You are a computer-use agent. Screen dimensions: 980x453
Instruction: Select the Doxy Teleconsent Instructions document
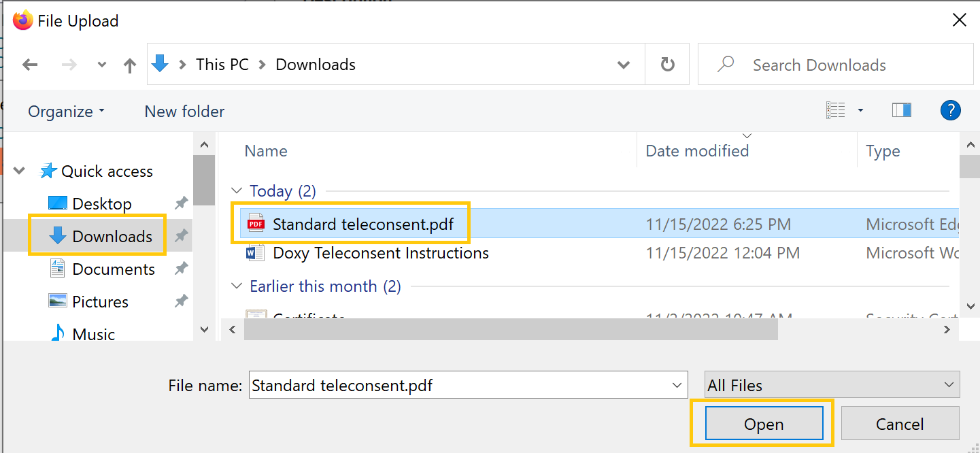pos(380,254)
